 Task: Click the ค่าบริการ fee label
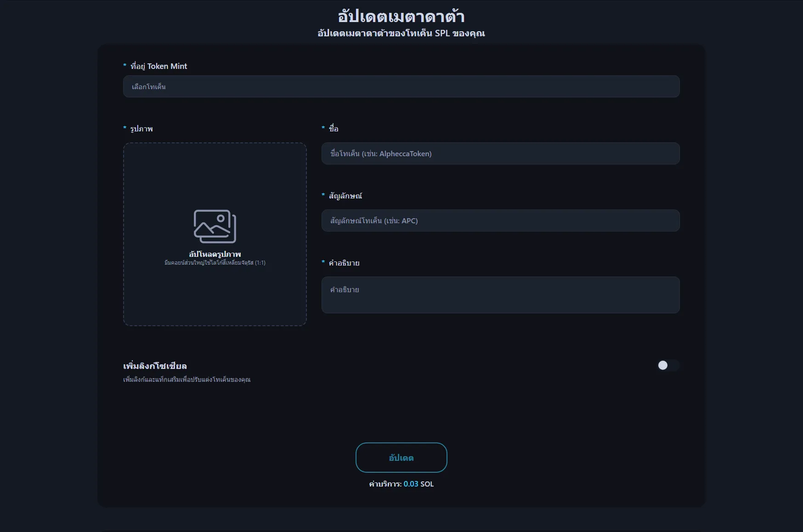coord(385,484)
